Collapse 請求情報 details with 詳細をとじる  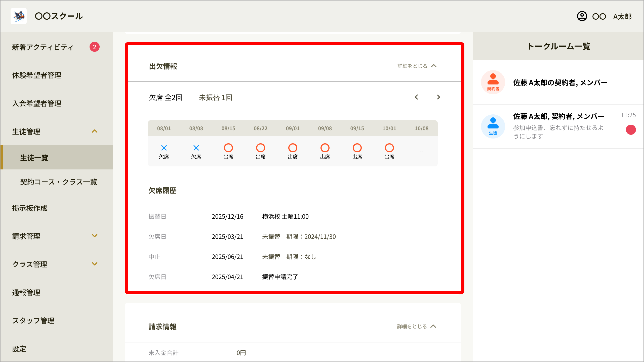(417, 326)
